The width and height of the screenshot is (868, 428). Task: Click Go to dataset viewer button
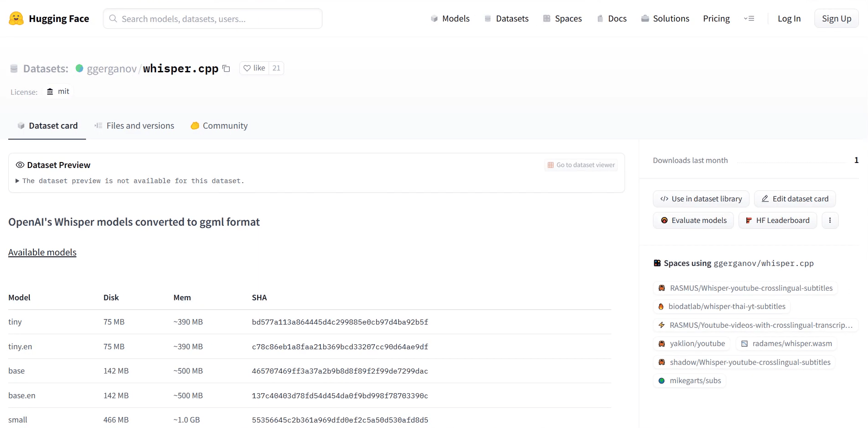(x=581, y=165)
